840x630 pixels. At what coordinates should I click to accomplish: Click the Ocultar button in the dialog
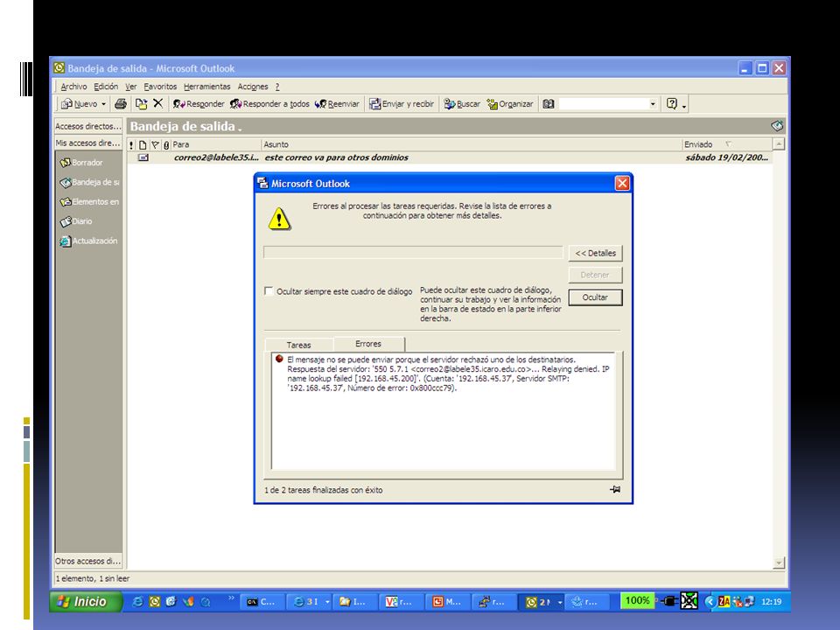595,297
